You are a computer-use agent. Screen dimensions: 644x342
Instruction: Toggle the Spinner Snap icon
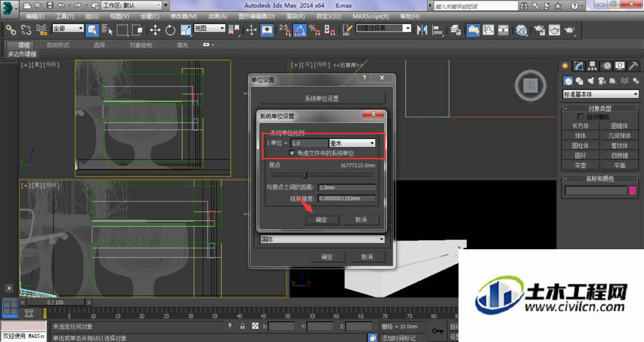click(330, 30)
